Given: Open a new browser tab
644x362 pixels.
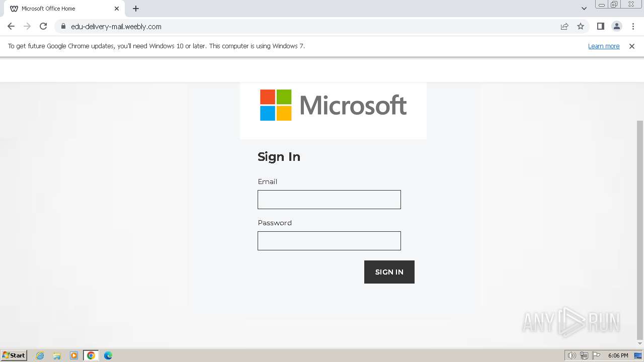Looking at the screenshot, I should coord(136,9).
